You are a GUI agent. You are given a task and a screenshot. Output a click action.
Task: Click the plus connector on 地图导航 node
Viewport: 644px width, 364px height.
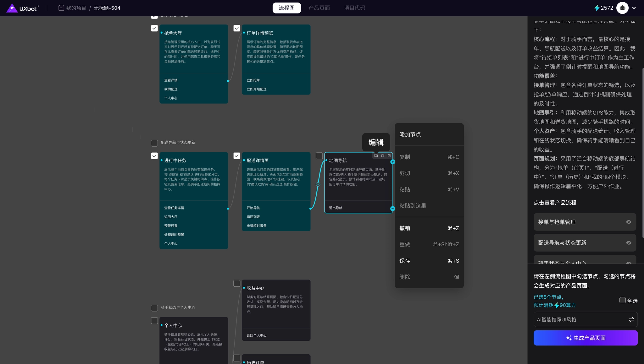point(392,162)
